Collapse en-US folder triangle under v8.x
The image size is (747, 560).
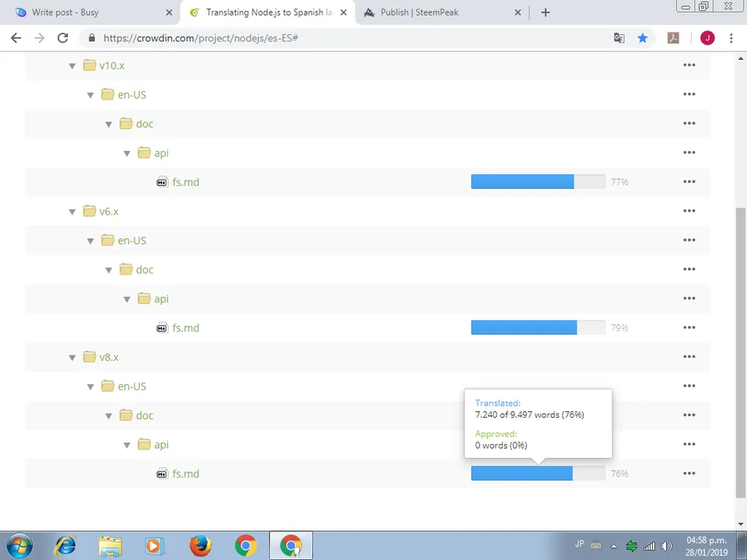pos(90,387)
